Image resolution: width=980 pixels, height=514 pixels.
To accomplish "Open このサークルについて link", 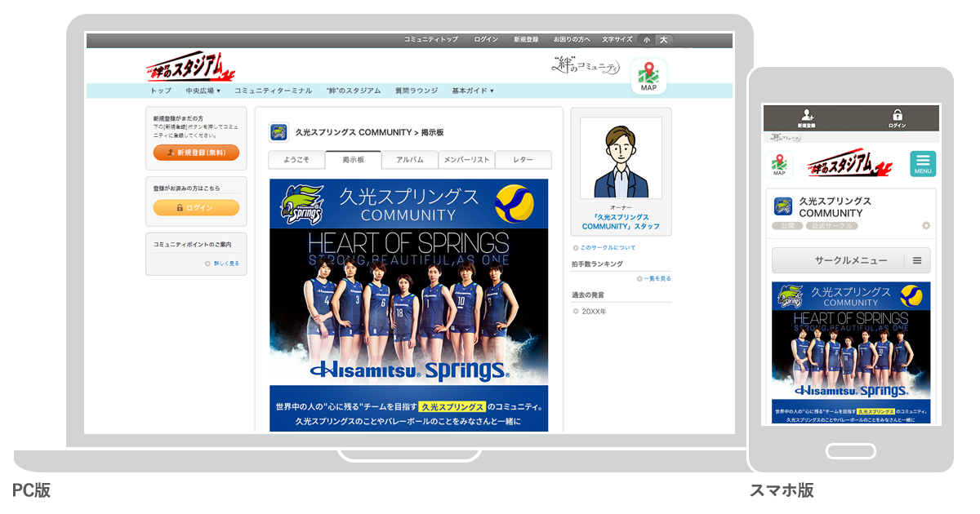I will tap(604, 247).
